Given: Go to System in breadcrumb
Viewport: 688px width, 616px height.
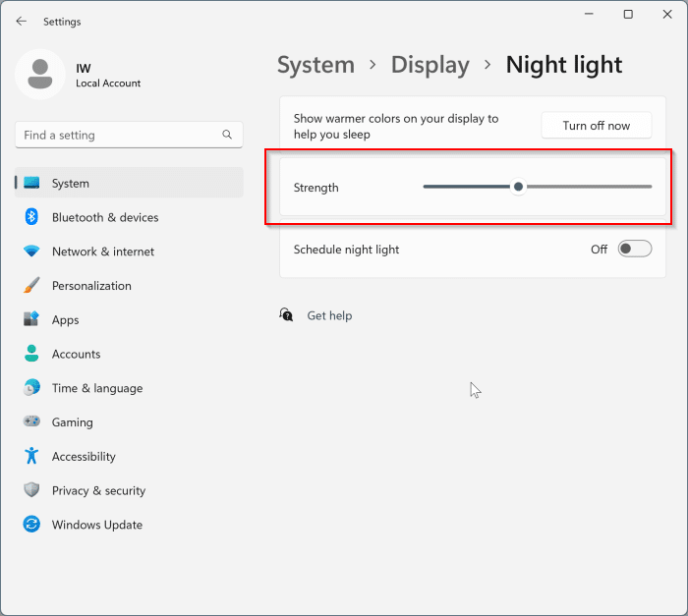Looking at the screenshot, I should click(x=315, y=65).
